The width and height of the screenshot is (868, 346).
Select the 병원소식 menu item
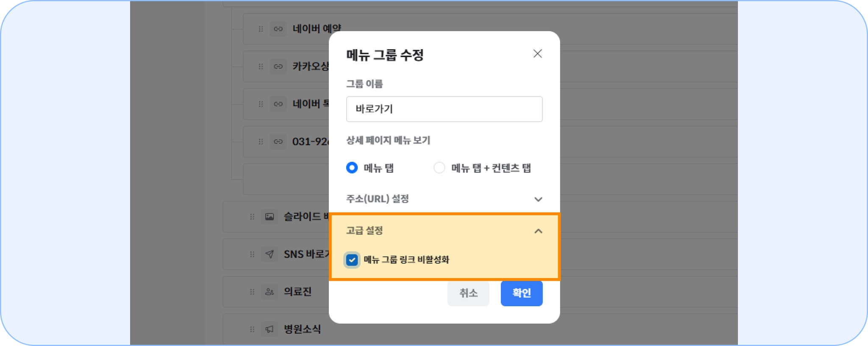tap(302, 329)
